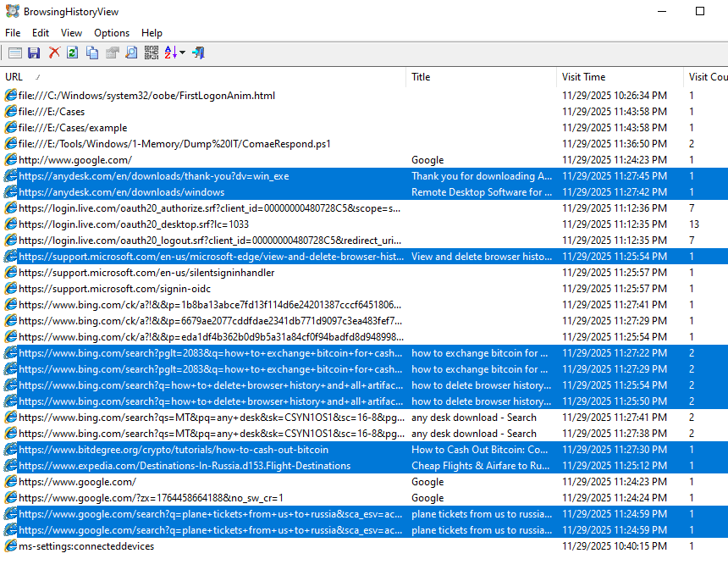Delete selected entries with the red X icon
728x570 pixels.
point(54,53)
